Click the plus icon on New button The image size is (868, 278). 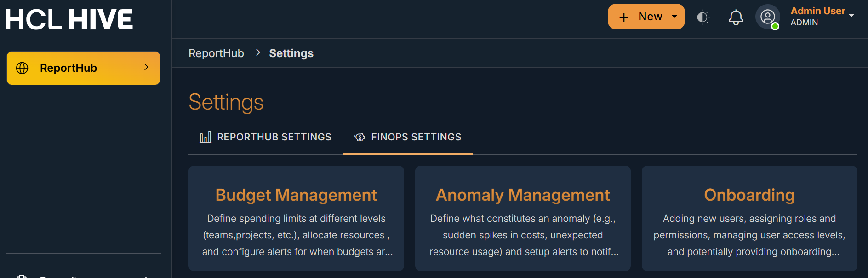624,17
